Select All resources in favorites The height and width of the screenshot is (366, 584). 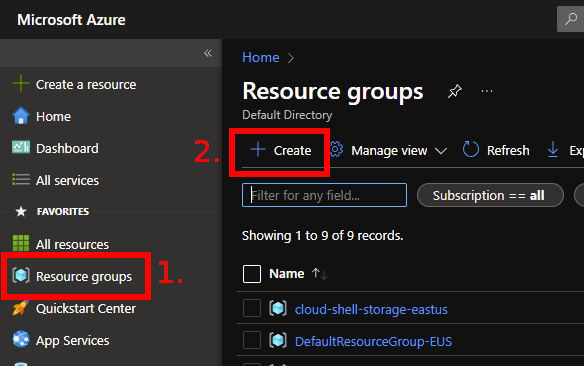point(72,245)
